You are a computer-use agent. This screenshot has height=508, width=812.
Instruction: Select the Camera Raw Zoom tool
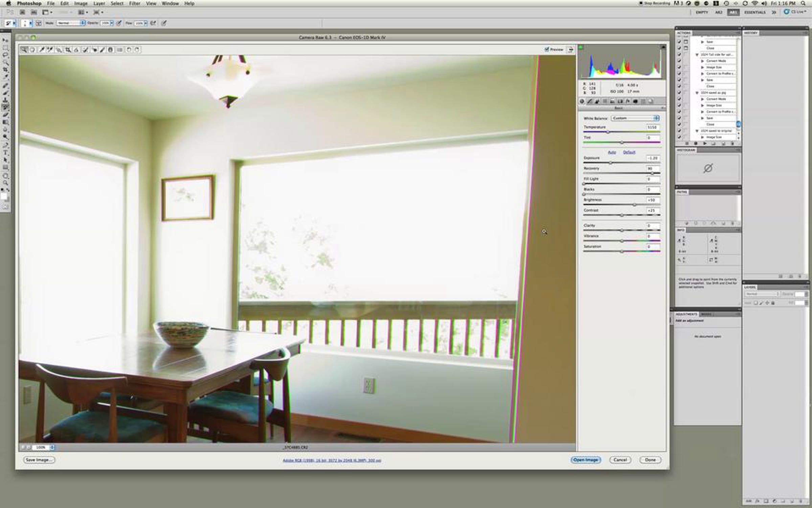click(x=24, y=50)
